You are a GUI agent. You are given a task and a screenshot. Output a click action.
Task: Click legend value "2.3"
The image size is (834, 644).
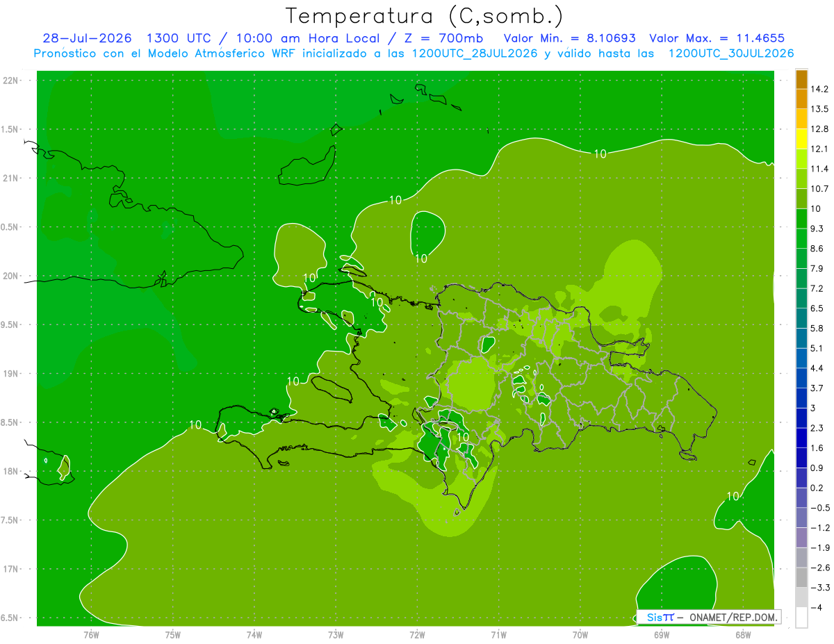pyautogui.click(x=818, y=428)
